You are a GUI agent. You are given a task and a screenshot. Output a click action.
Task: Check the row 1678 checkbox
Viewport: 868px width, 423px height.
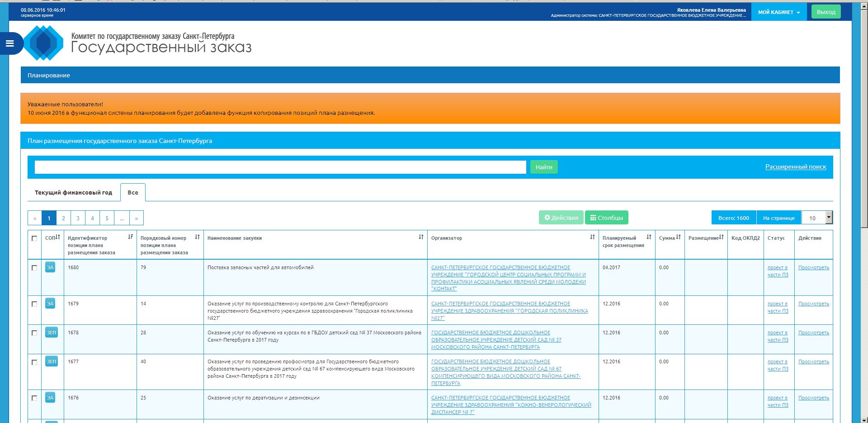click(34, 333)
